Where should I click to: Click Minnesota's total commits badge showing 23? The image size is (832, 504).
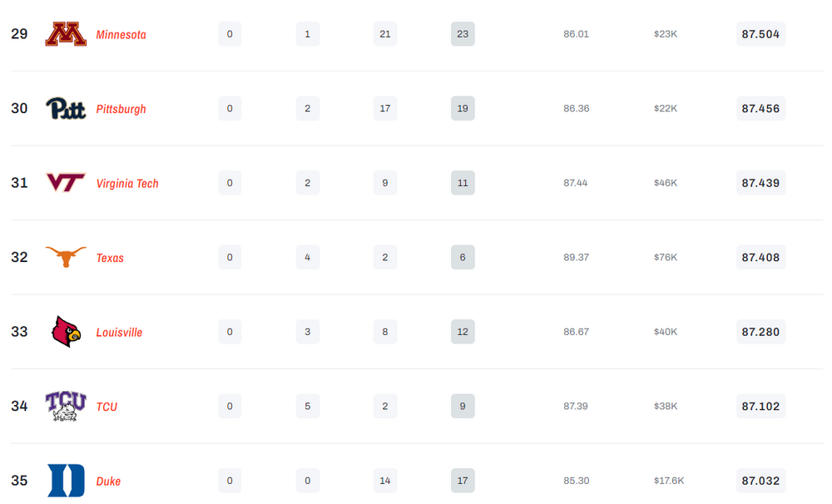463,33
